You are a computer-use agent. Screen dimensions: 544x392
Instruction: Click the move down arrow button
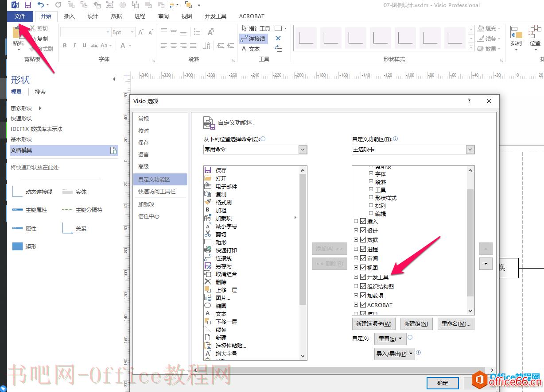[486, 264]
